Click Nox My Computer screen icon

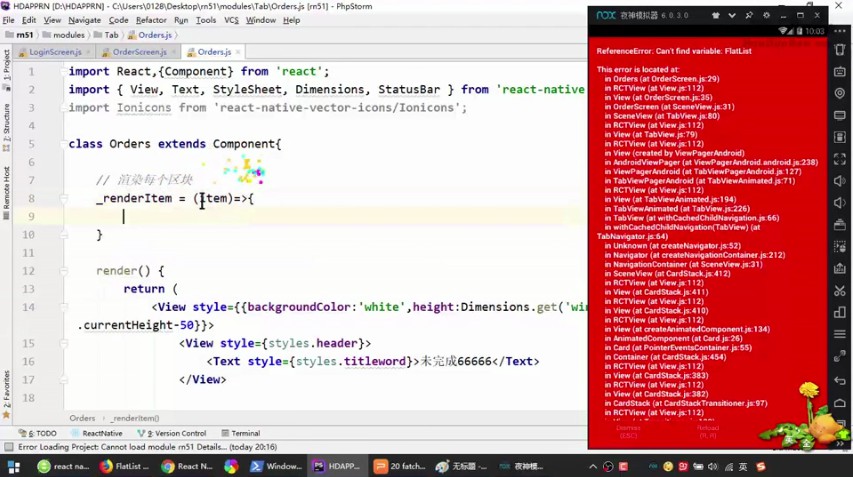(x=839, y=115)
